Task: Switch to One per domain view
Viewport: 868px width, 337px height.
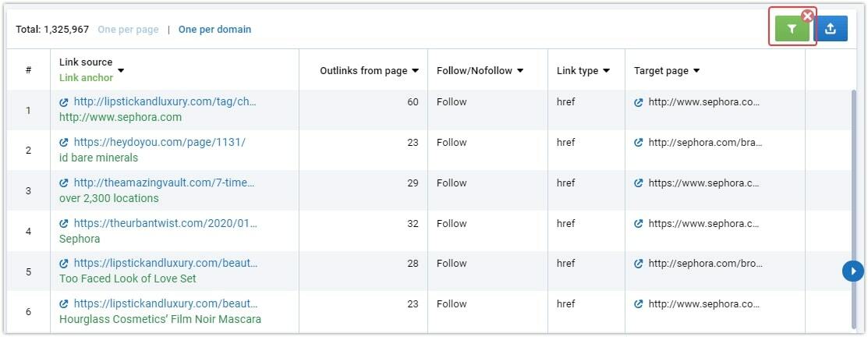Action: pyautogui.click(x=214, y=30)
